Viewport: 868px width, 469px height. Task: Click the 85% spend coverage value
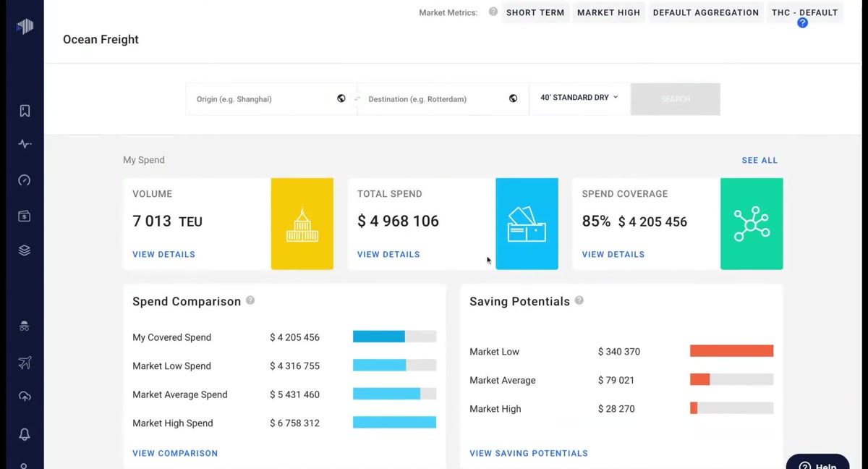pyautogui.click(x=596, y=221)
